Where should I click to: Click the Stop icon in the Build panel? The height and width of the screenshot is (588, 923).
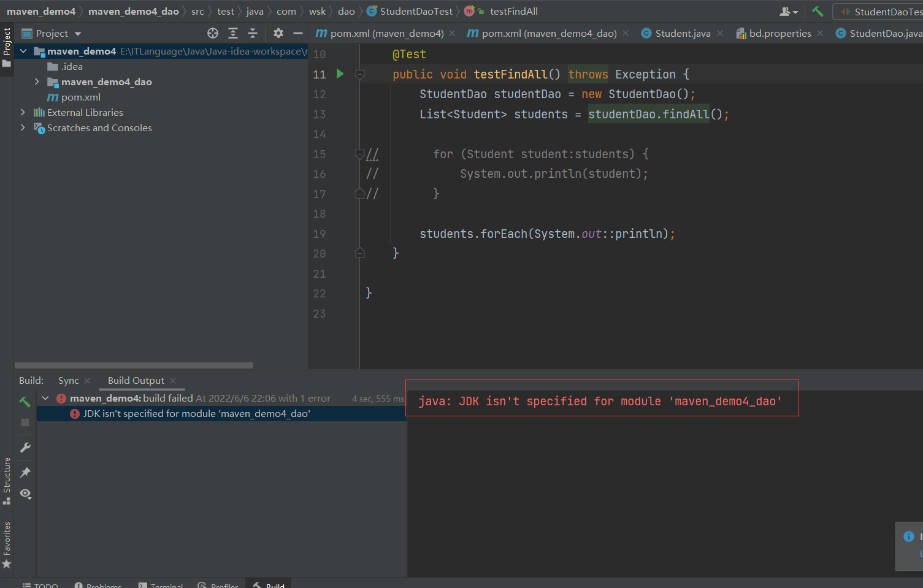pyautogui.click(x=25, y=422)
